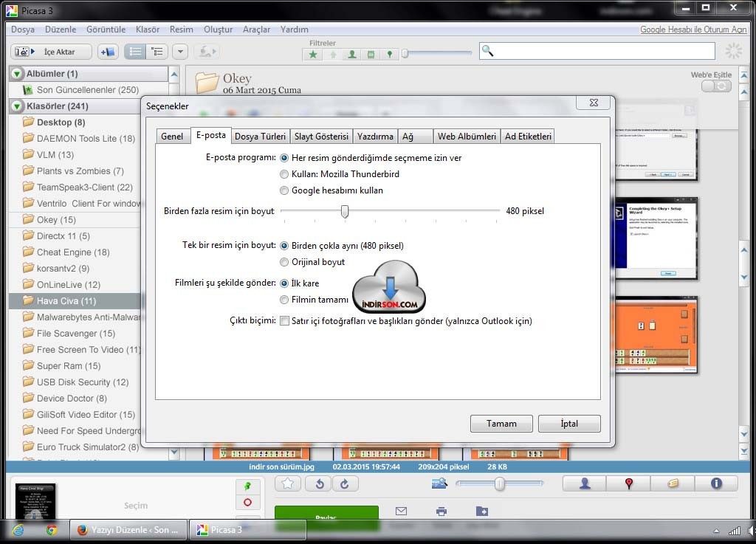The image size is (756, 544).
Task: Enable inline photos for Outlook checkbox
Action: coord(284,321)
